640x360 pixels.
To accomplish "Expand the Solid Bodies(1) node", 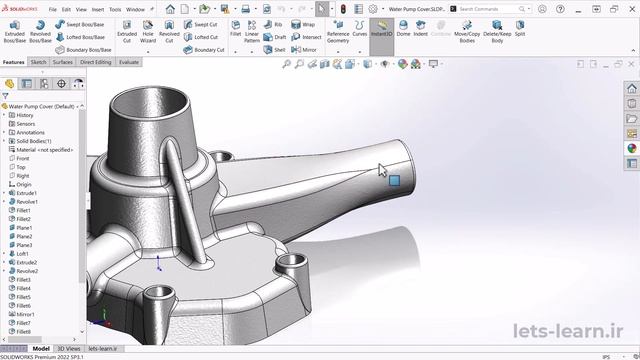I will [4, 141].
